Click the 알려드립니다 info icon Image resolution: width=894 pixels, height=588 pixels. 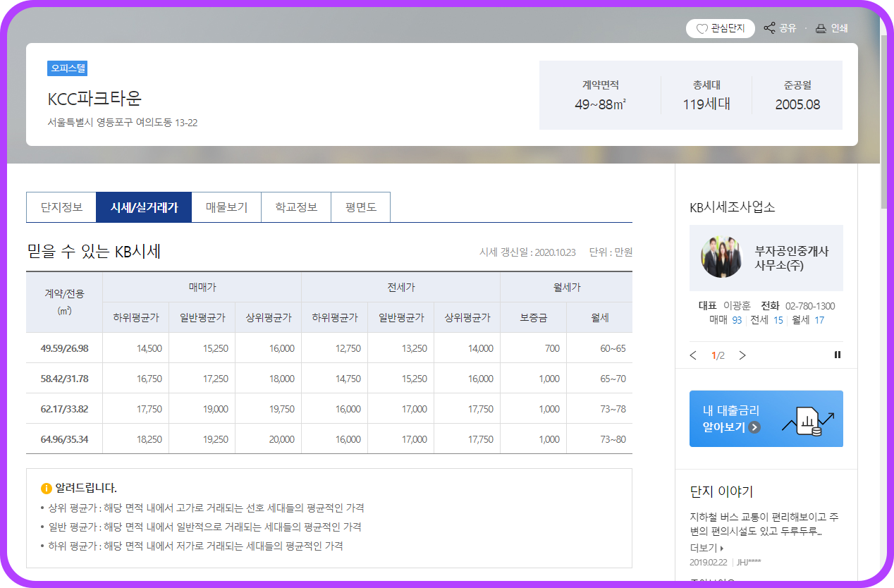(47, 488)
